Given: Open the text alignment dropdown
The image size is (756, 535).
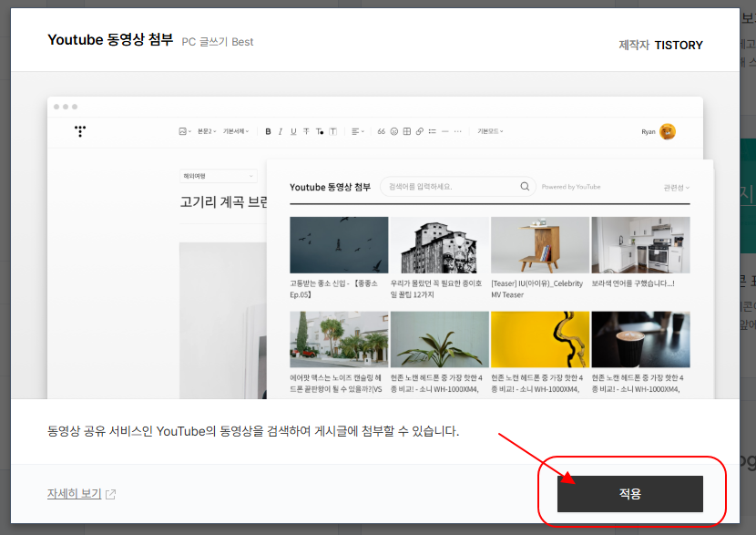Looking at the screenshot, I should [357, 131].
